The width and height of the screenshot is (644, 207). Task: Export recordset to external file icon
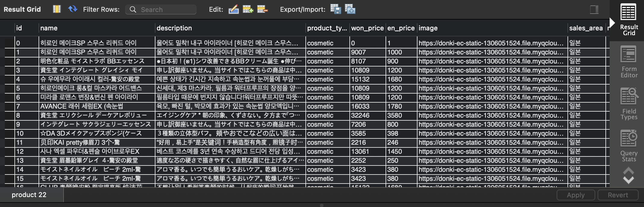pyautogui.click(x=336, y=9)
